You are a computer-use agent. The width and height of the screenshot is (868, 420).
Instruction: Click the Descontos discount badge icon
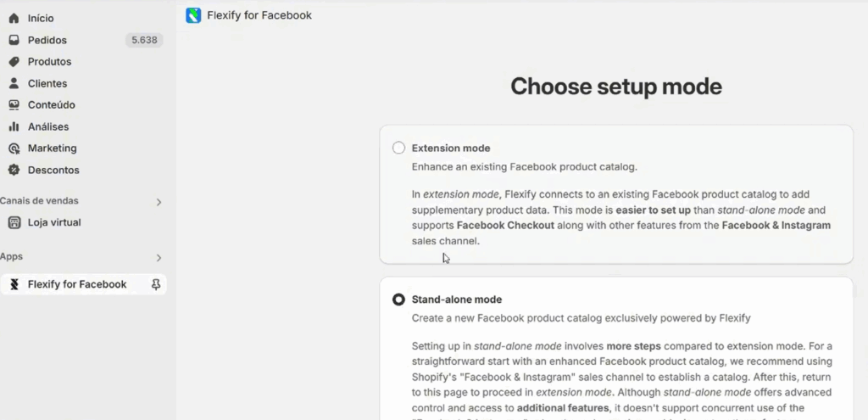[x=14, y=170]
